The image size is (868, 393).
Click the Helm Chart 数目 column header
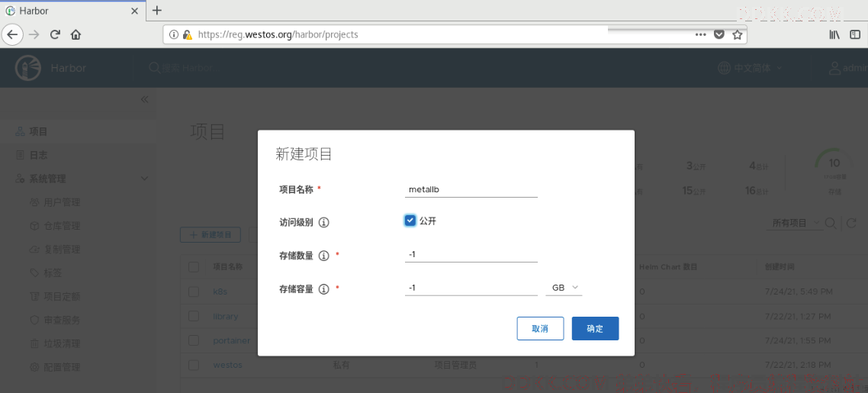coord(667,267)
